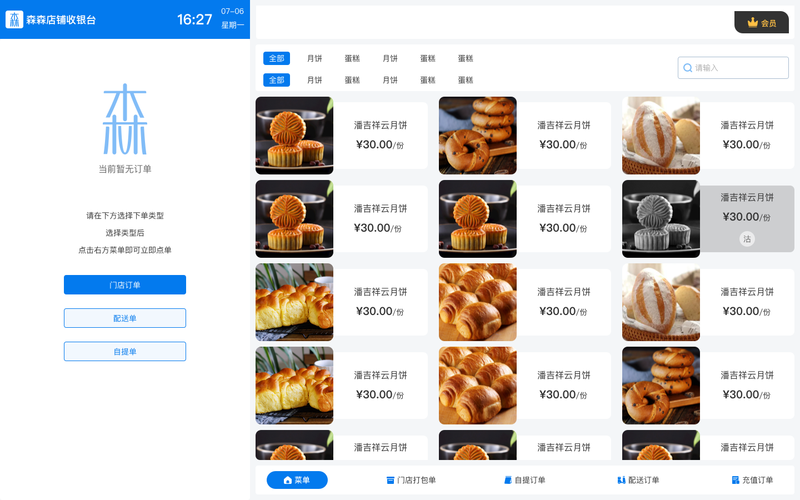Viewport: 800px width, 500px height.
Task: Switch to the 配送订单 bottom tab
Action: coord(638,480)
